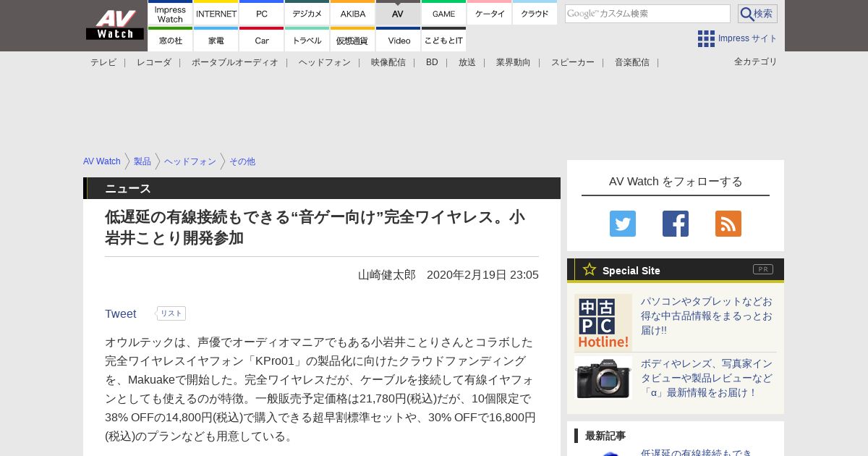Image resolution: width=868 pixels, height=456 pixels.
Task: Open the クラウド Watch tab
Action: [535, 13]
